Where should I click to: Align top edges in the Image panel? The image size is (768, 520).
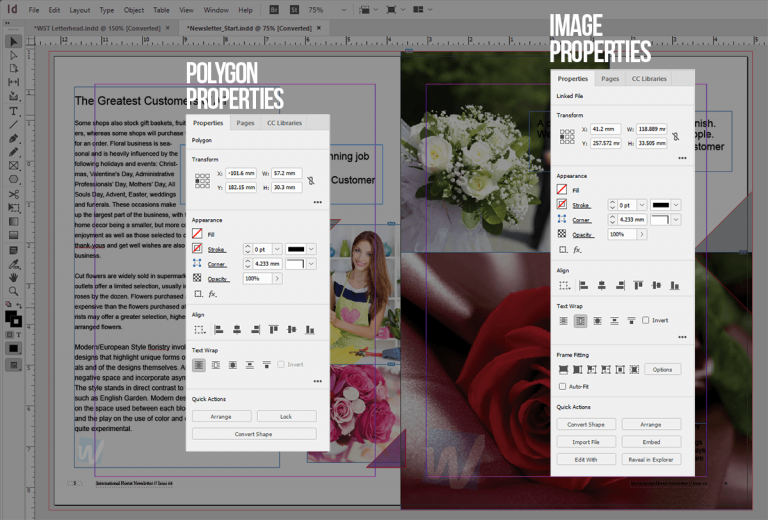click(x=638, y=285)
